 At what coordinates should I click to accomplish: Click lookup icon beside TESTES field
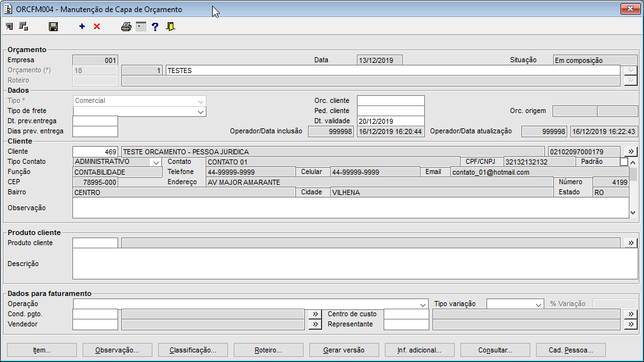(631, 70)
